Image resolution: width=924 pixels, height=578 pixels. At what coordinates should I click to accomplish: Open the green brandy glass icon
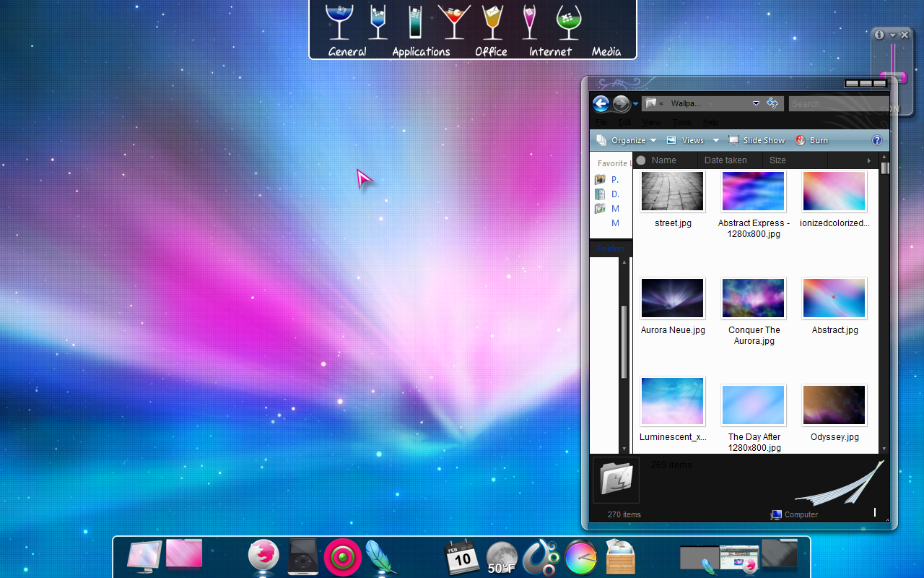pos(569,22)
